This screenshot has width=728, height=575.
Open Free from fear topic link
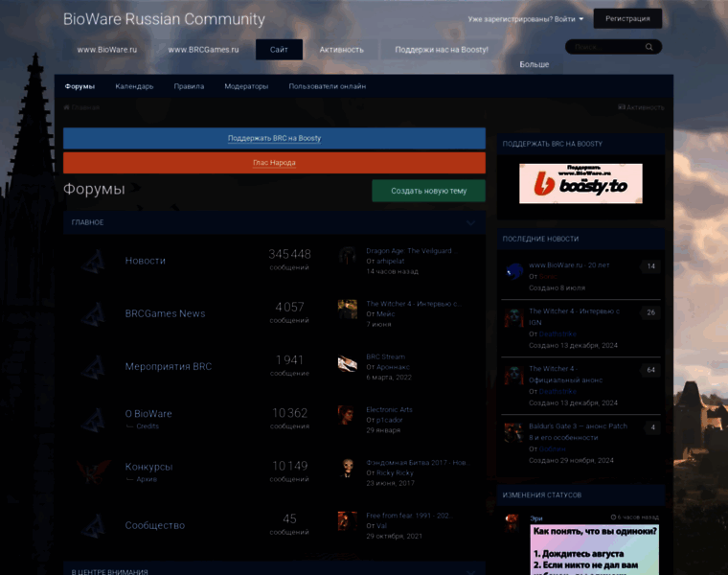click(x=410, y=516)
